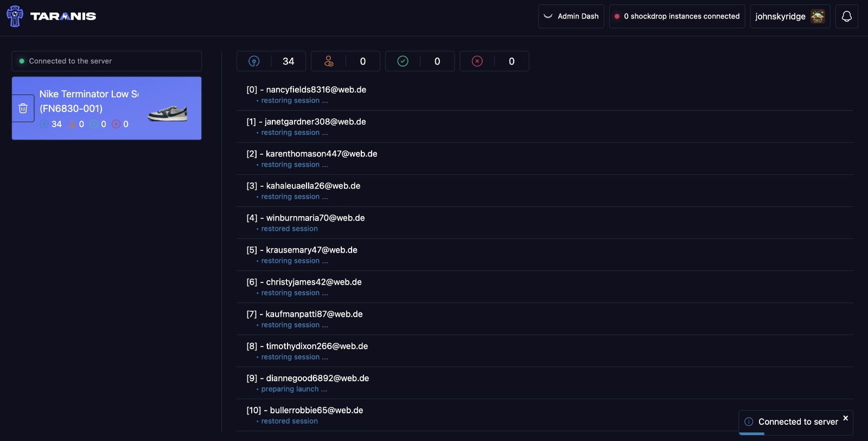Click the red failed stat icon

(477, 61)
